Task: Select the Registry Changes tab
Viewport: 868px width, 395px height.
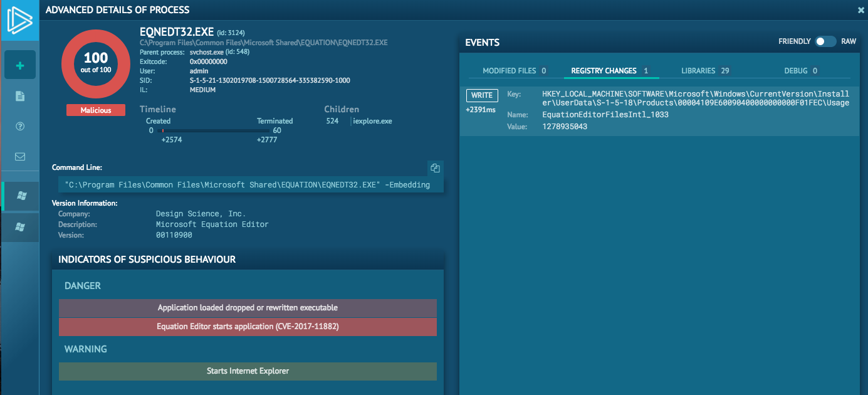Action: click(609, 71)
